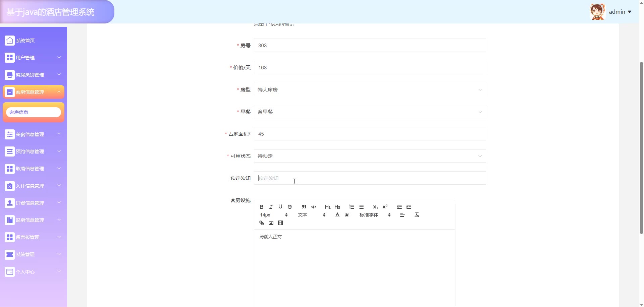Toggle underline formatting
644x307 pixels.
click(x=280, y=207)
